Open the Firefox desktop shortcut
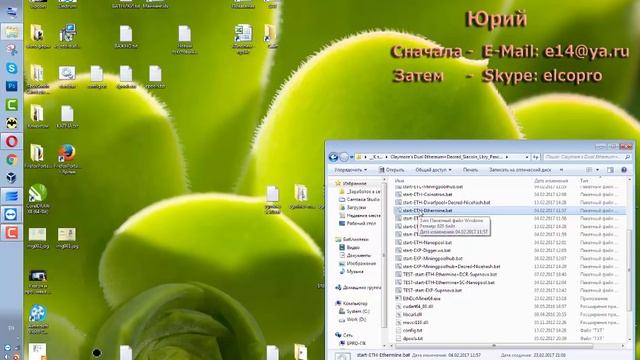Image resolution: width=640 pixels, height=360 pixels. point(67,157)
